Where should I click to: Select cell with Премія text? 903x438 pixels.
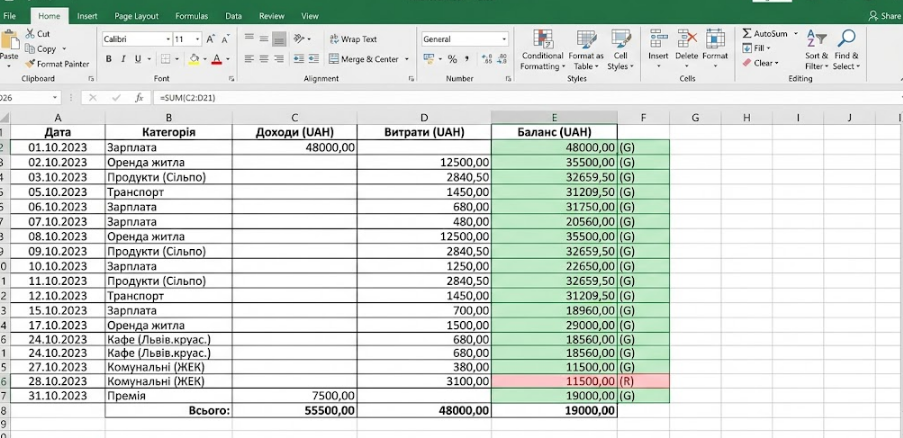pyautogui.click(x=169, y=395)
